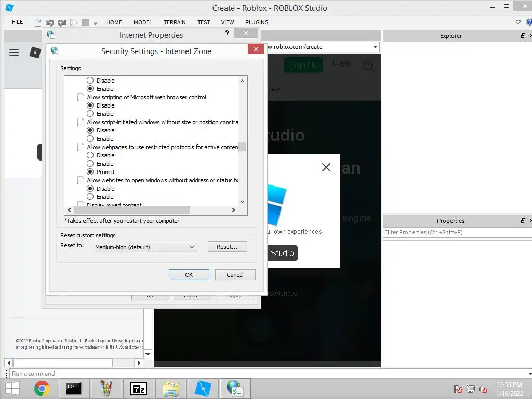
Task: Click OK in Security Settings dialog
Action: pyautogui.click(x=189, y=275)
